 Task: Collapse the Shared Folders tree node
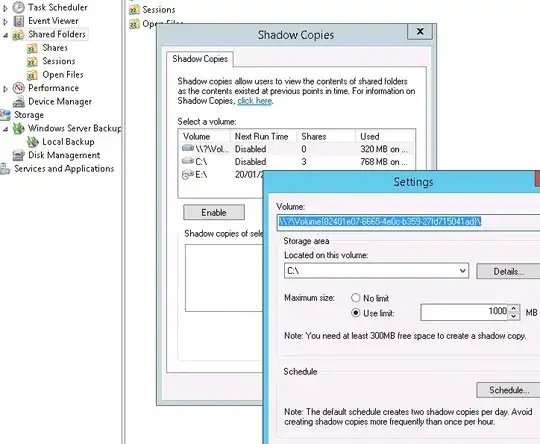(6, 35)
